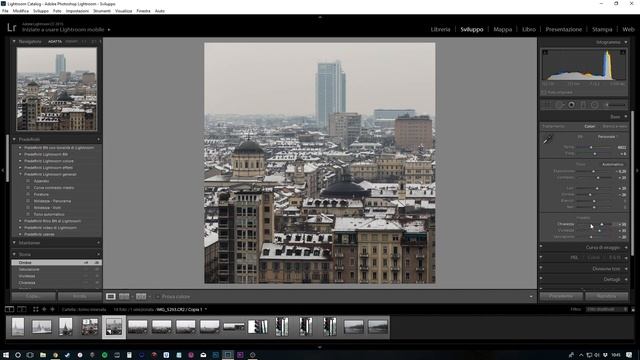Select Colori treatment option
Viewport: 640px width, 360px height.
[589, 127]
